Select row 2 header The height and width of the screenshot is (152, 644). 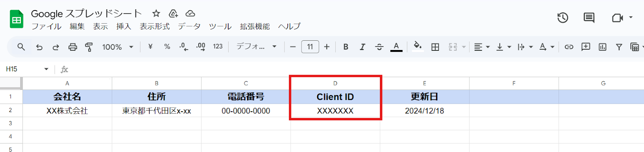11,110
